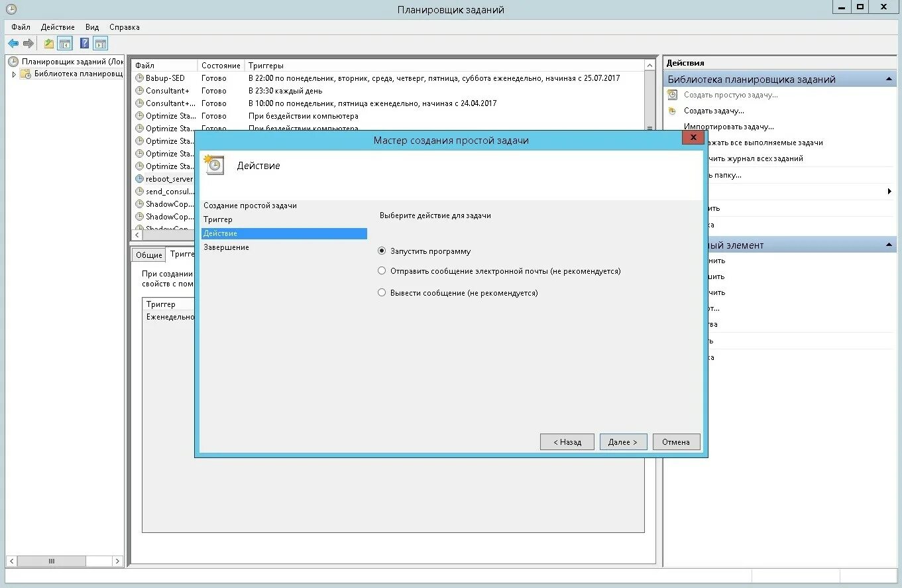Viewport: 902px width, 588px height.
Task: Select reboot_server task name
Action: click(170, 179)
